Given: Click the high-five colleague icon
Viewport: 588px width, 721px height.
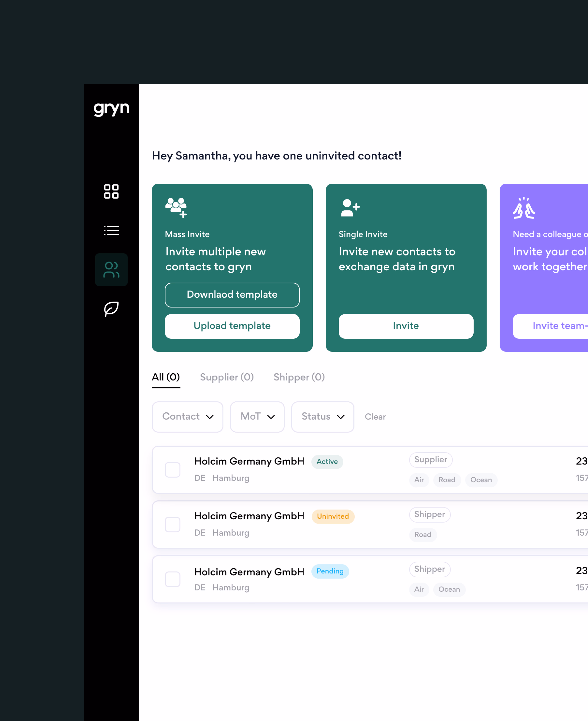Looking at the screenshot, I should click(x=524, y=208).
